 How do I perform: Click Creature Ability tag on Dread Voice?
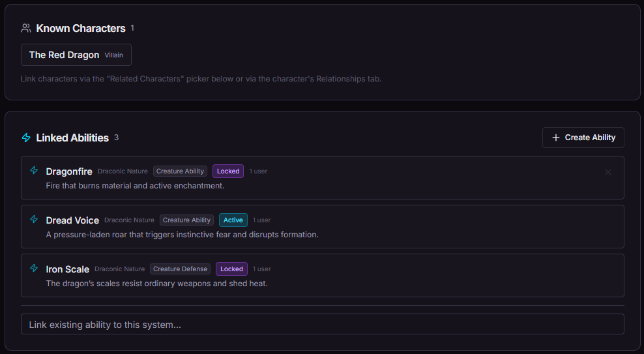[186, 220]
